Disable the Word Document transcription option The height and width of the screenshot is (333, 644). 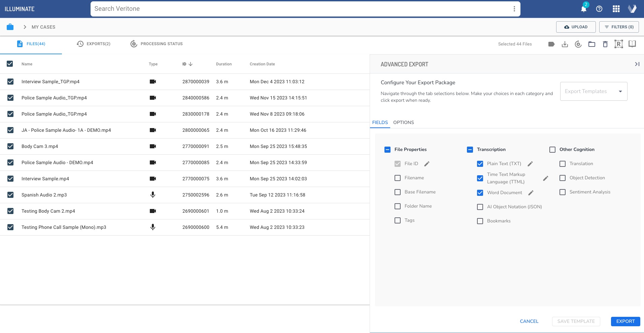[480, 192]
